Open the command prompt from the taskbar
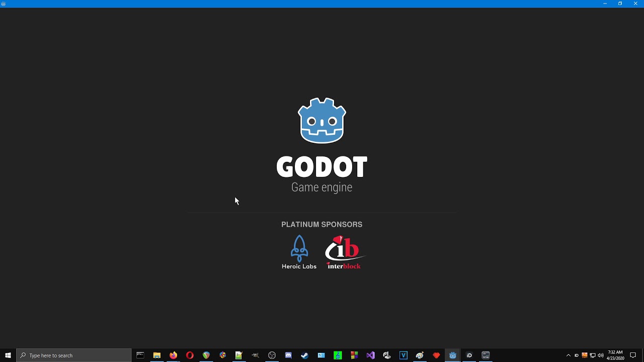 pos(140,355)
